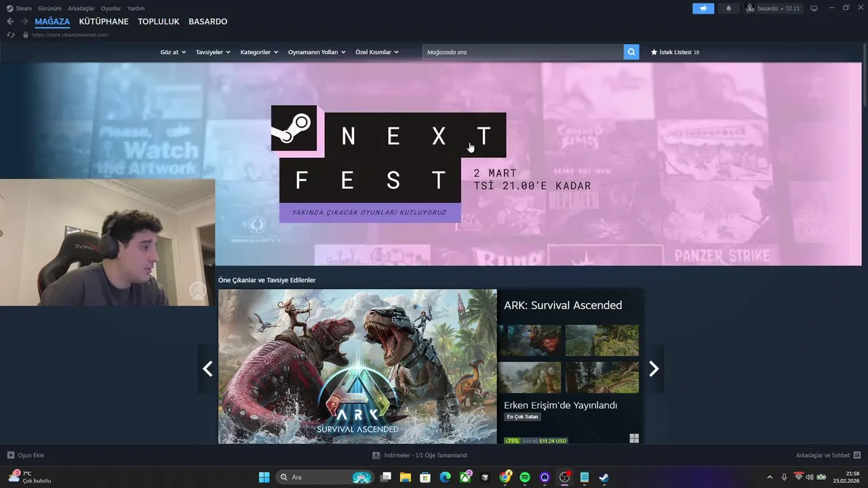868x488 pixels.
Task: Expand the Tavsiyeler dropdown
Action: click(213, 52)
